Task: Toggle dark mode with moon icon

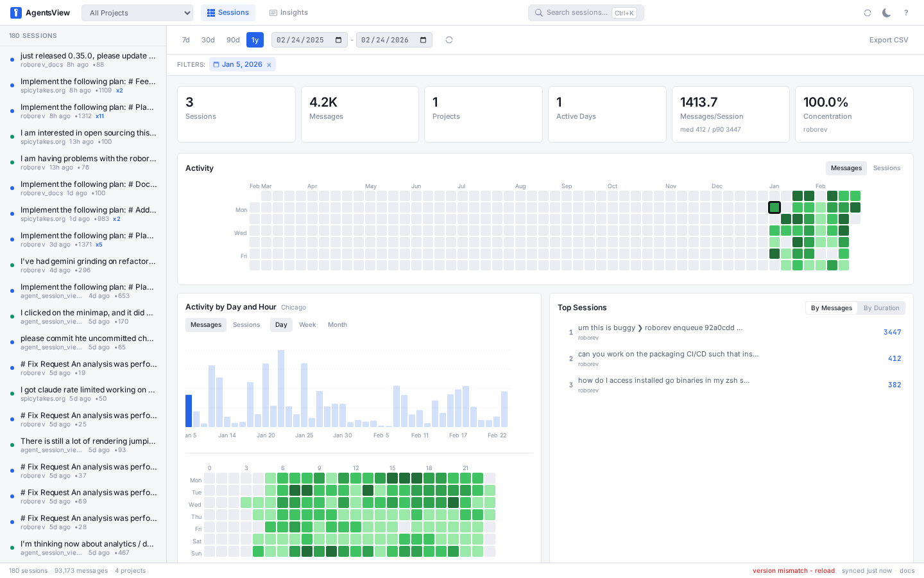Action: 886,13
